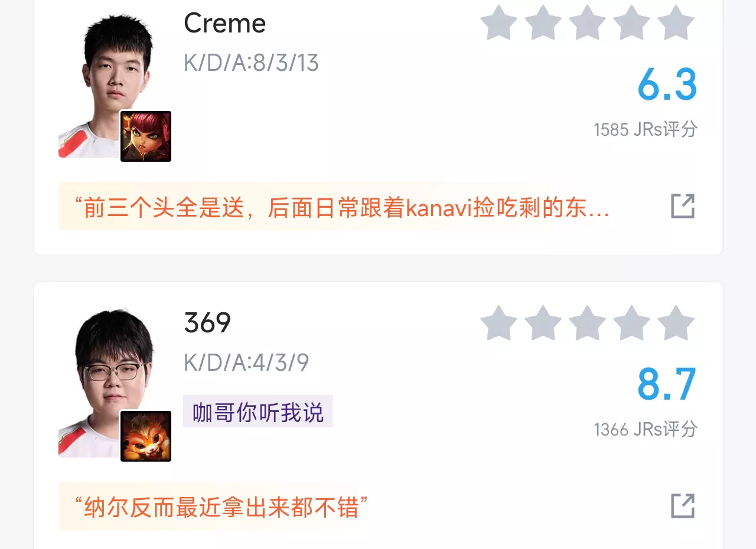View 1585 JRs评分 details for Creme
This screenshot has height=549, width=756.
646,129
